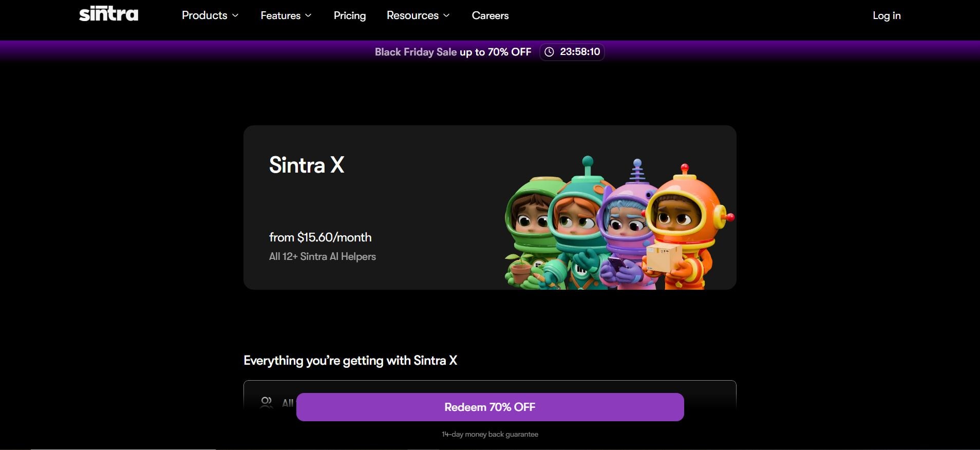The image size is (980, 450).
Task: Open the Products dropdown menu
Action: [210, 15]
